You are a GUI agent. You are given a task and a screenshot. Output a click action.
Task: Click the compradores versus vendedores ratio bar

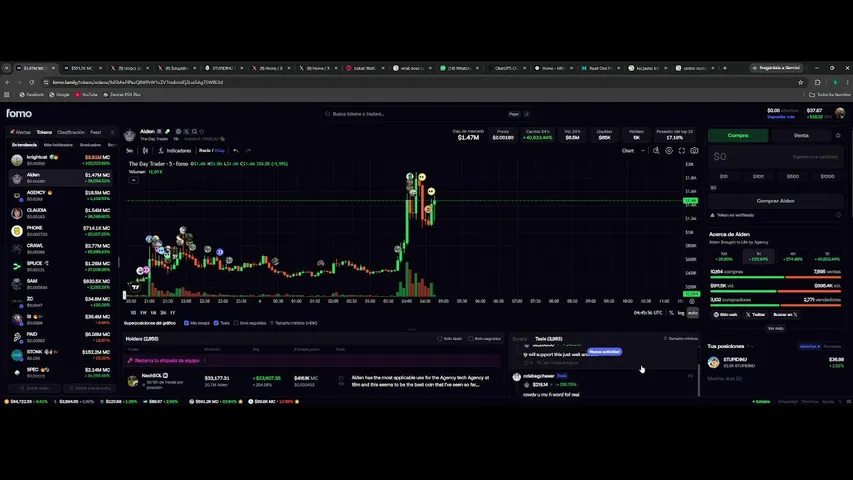(x=775, y=305)
